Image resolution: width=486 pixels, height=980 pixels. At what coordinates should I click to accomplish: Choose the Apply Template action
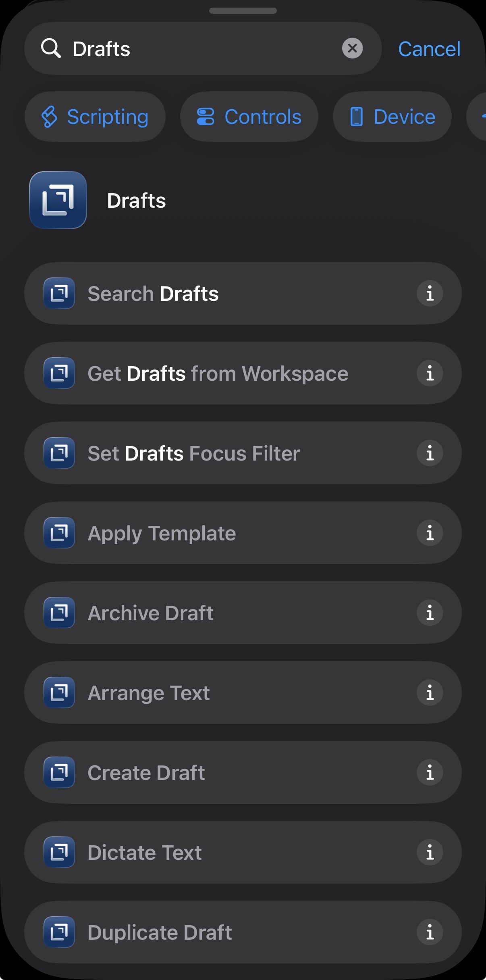coord(201,533)
